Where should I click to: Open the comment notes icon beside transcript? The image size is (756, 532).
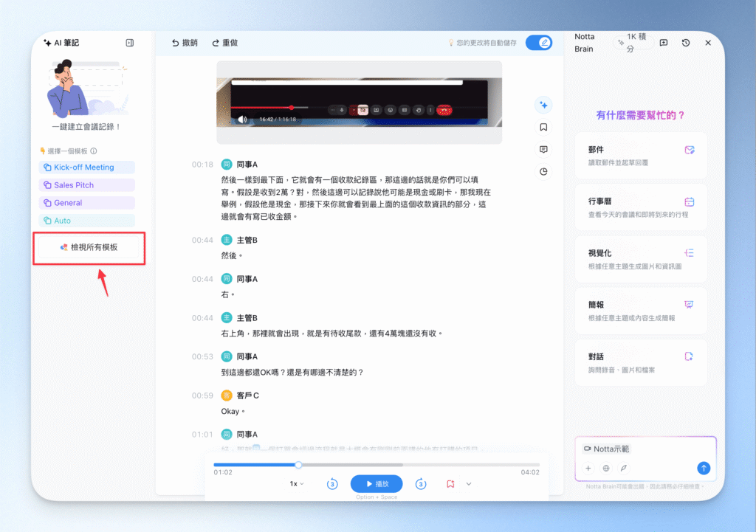(543, 149)
